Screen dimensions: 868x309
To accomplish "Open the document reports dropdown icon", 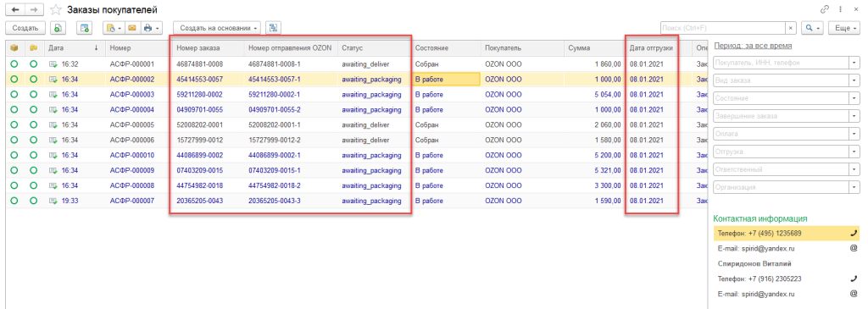I will click(113, 28).
